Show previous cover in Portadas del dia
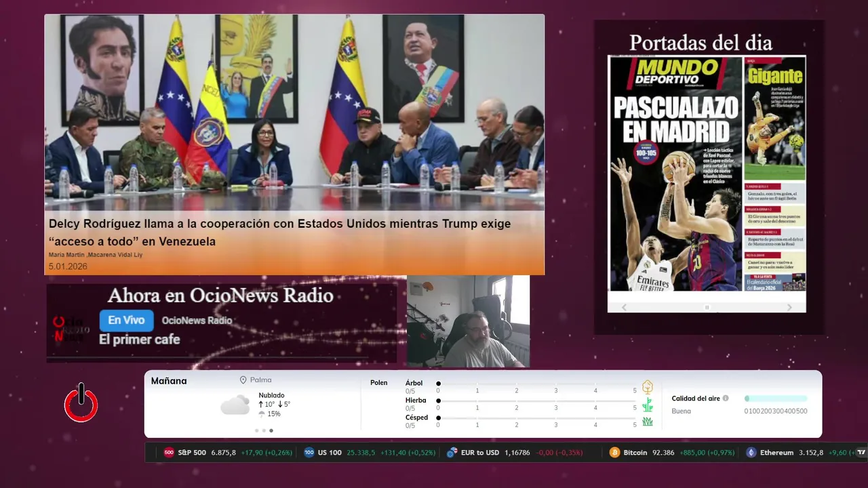The image size is (868, 488). pos(624,307)
